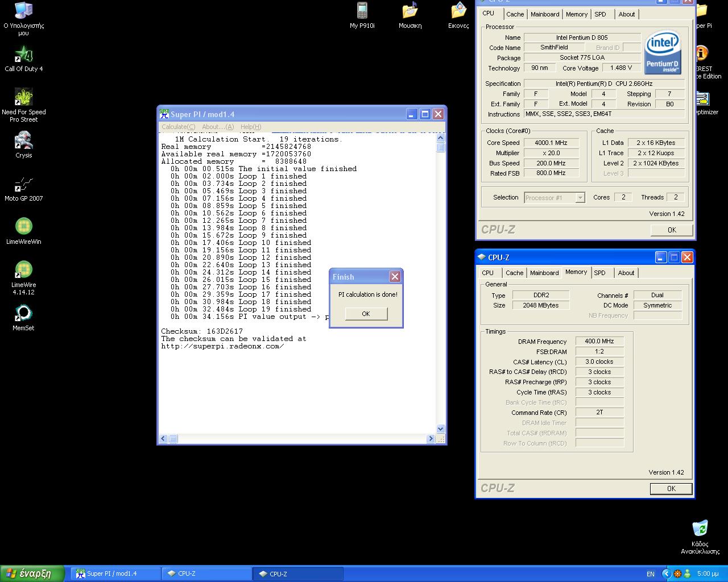Click the Super PI title bar icon
728x582 pixels.
click(164, 114)
